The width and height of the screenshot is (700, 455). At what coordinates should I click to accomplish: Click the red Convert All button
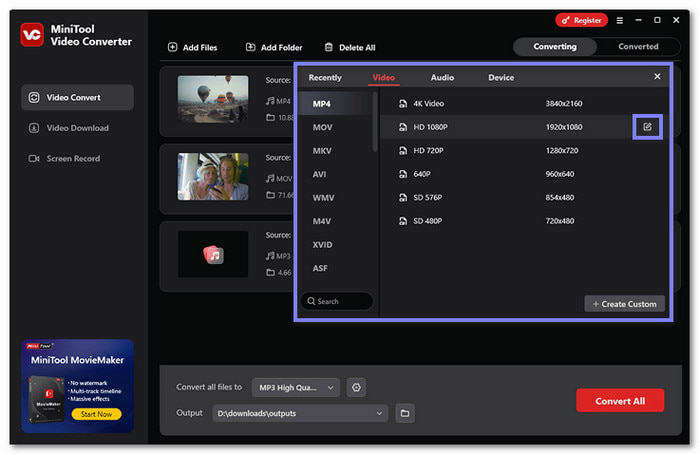(x=619, y=400)
